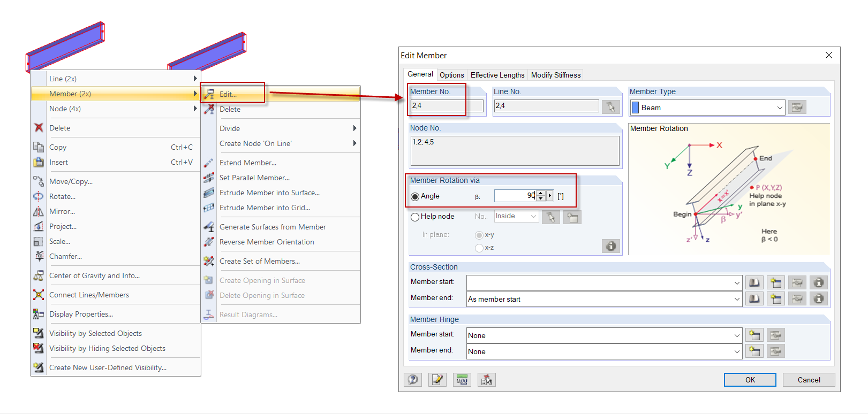Image resolution: width=868 pixels, height=414 pixels.
Task: Click the Line No. input field
Action: point(546,106)
